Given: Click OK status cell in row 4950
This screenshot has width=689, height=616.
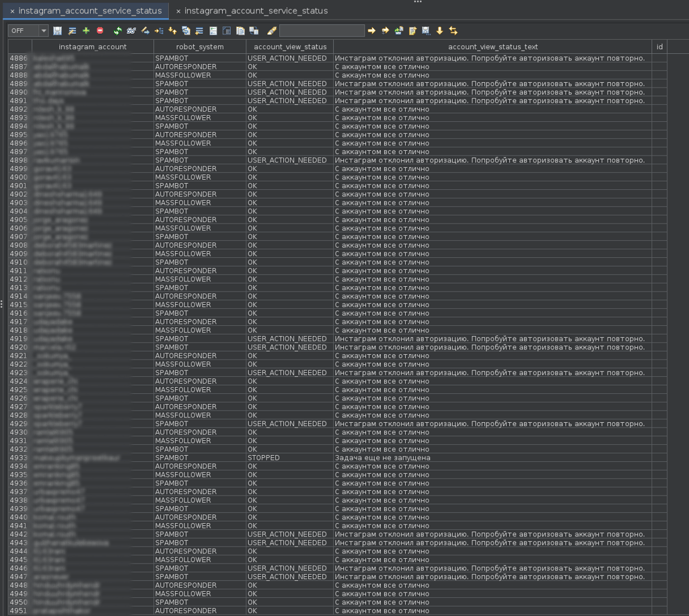Looking at the screenshot, I should [289, 602].
